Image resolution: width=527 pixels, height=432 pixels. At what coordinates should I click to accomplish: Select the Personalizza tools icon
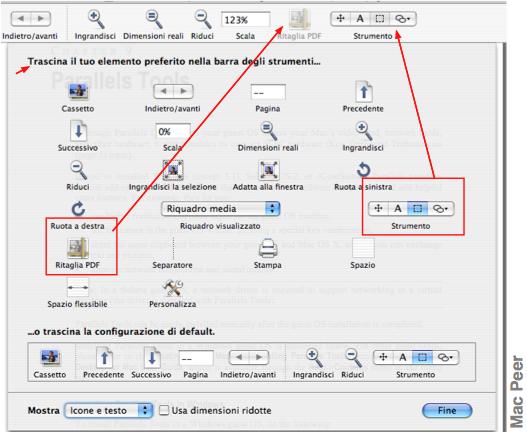pos(173,288)
